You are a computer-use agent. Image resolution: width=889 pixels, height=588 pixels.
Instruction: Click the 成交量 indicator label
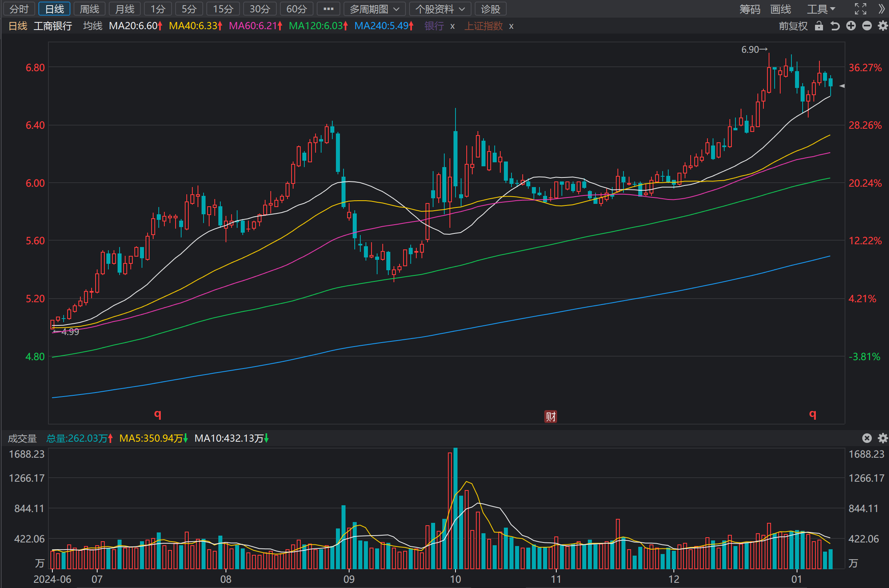[22, 439]
